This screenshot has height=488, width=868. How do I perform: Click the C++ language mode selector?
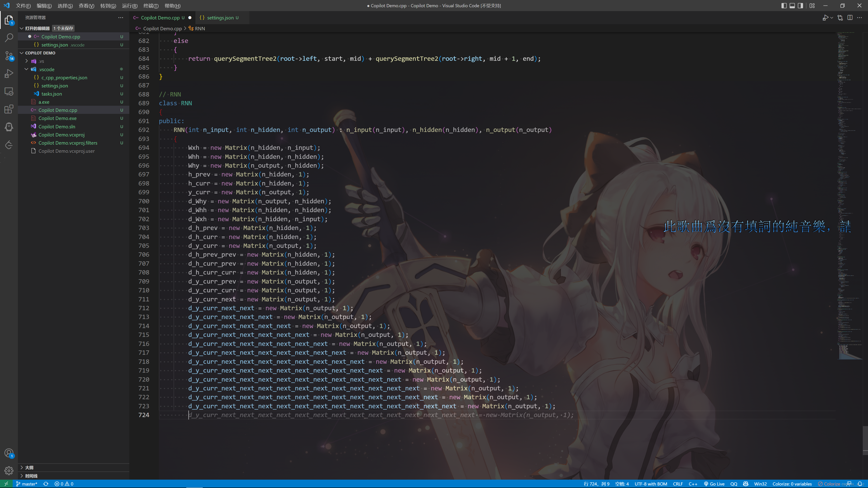pyautogui.click(x=693, y=484)
